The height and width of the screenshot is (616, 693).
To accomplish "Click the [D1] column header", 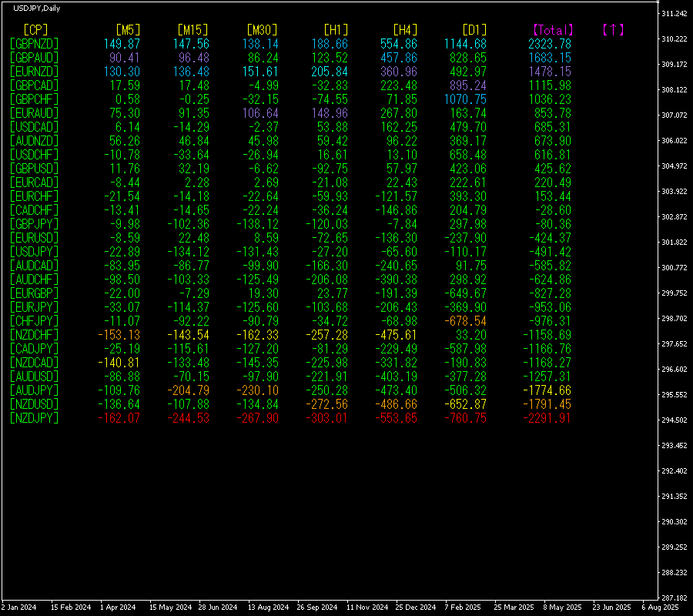I will coord(474,30).
